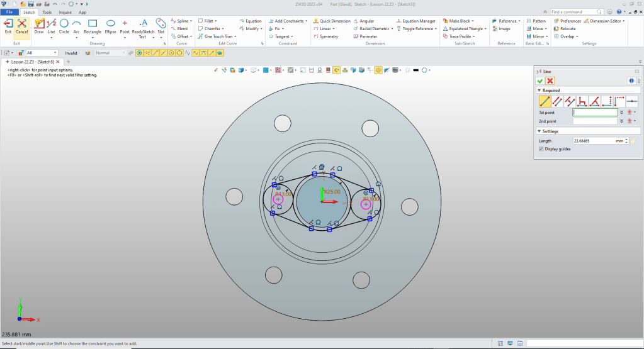Collapse the Required section

(539, 91)
